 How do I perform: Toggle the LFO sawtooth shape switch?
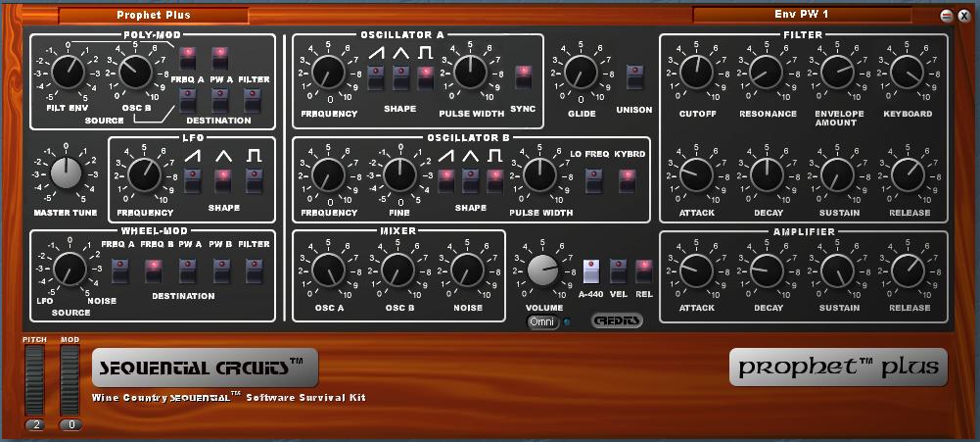pos(193,180)
